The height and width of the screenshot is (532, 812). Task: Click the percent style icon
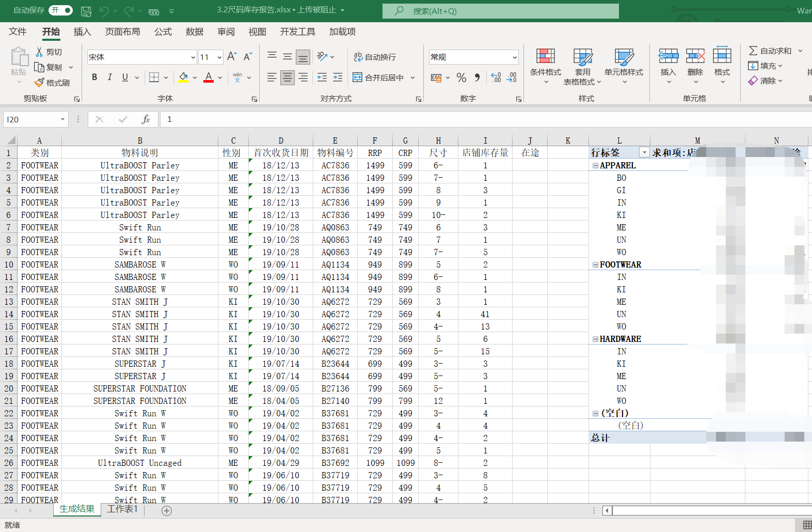point(461,77)
